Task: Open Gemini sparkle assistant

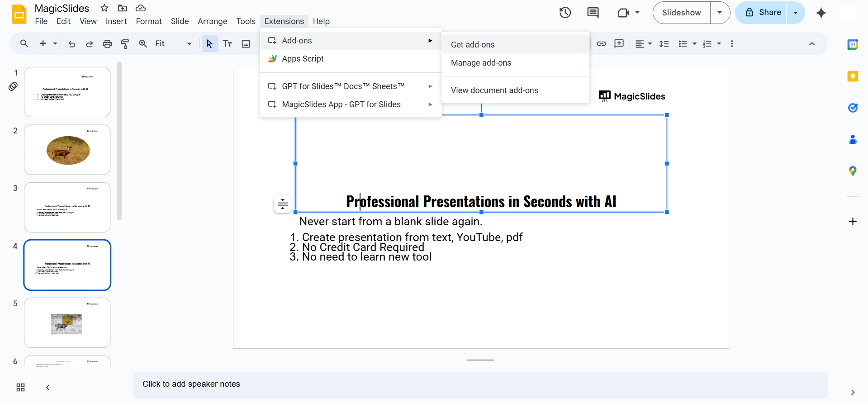Action: [821, 13]
